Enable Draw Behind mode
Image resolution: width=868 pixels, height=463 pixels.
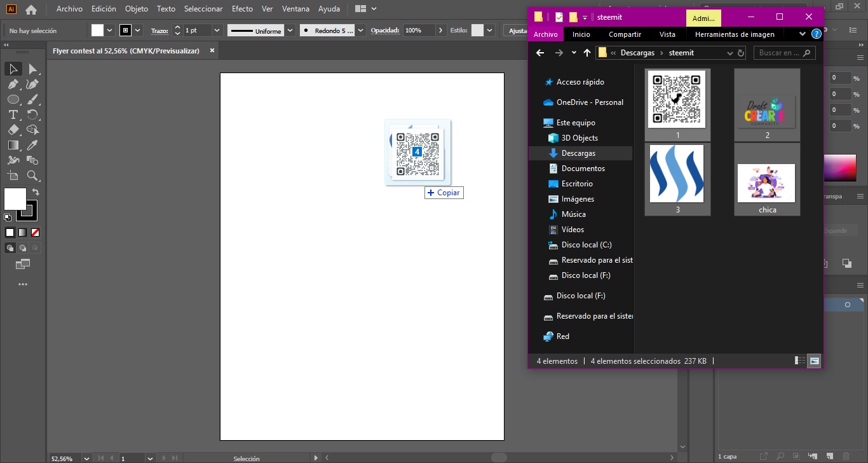click(x=23, y=248)
